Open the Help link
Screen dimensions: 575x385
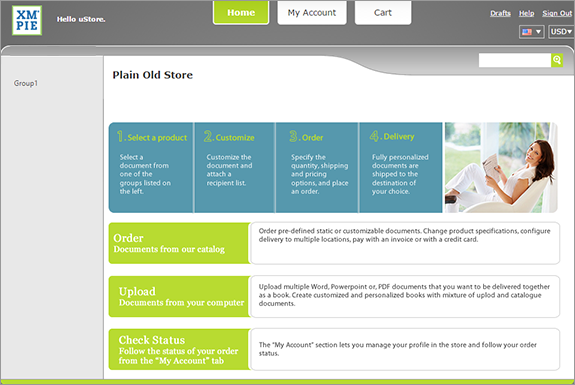(x=526, y=13)
